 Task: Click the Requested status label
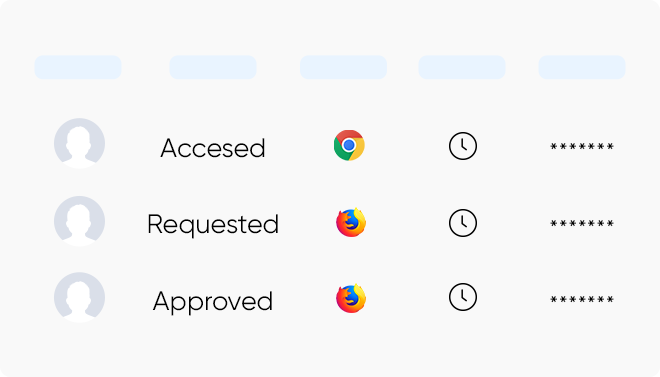pyautogui.click(x=213, y=225)
